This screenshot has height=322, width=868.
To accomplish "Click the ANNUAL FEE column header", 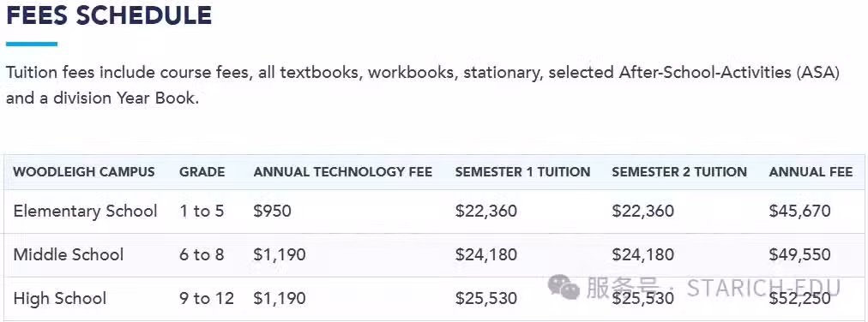I will click(x=811, y=172).
